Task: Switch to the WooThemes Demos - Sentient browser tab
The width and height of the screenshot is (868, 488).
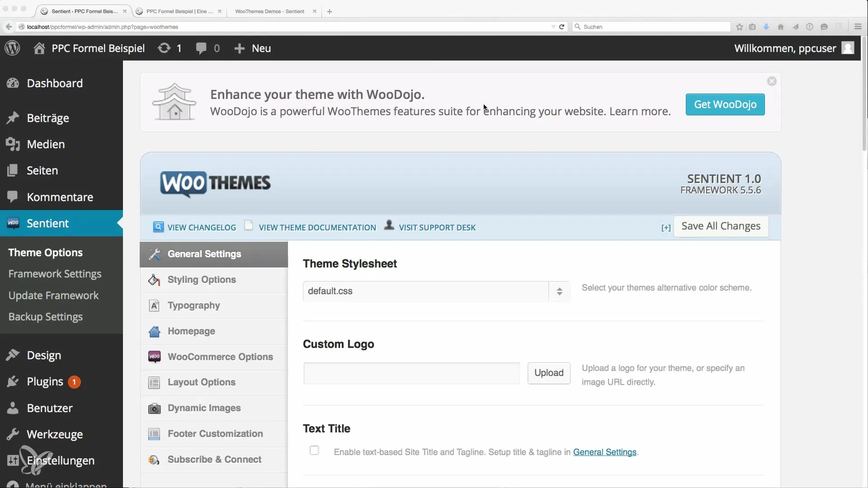Action: click(269, 11)
